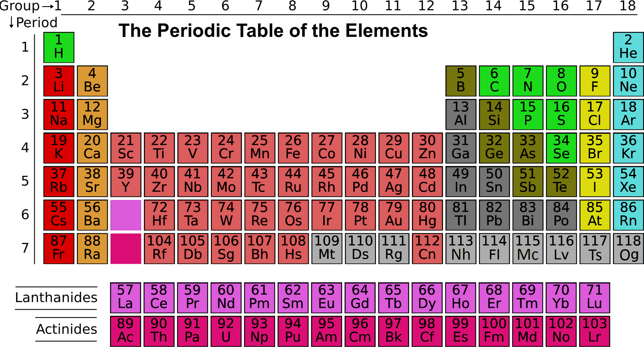Select the Beryllium (4 Be) cell
The height and width of the screenshot is (347, 644).
coord(92,81)
